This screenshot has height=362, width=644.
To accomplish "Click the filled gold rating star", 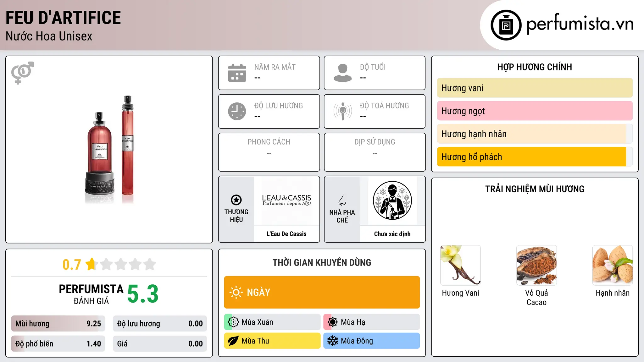I will [92, 264].
